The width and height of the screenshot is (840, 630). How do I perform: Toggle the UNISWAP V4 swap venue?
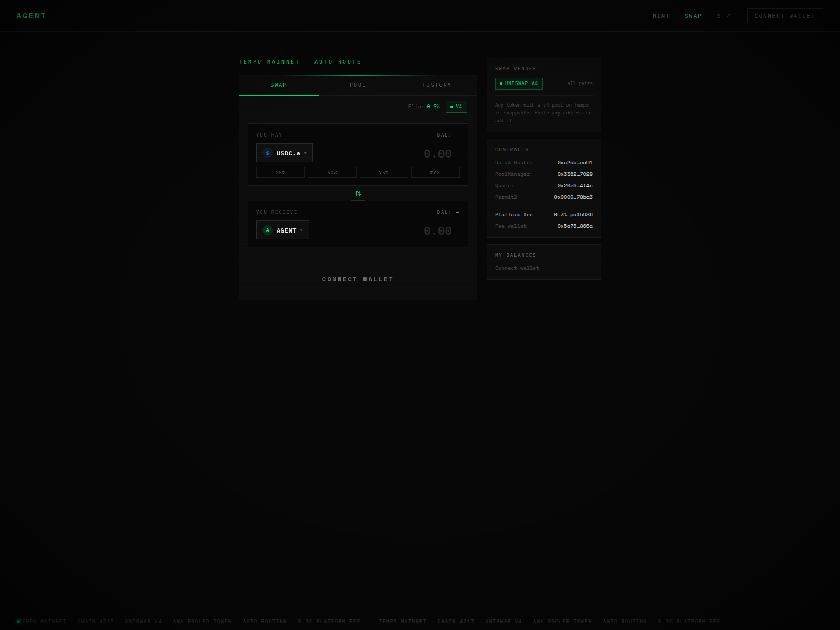click(519, 83)
